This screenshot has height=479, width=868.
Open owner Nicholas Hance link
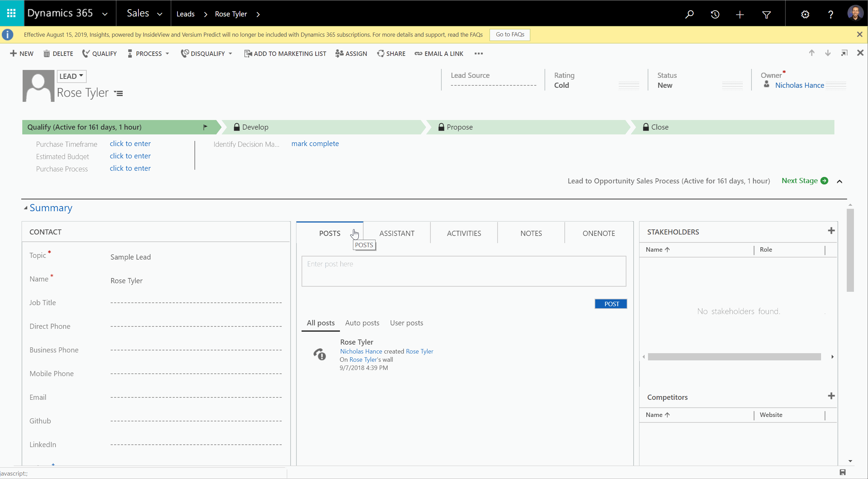click(799, 85)
